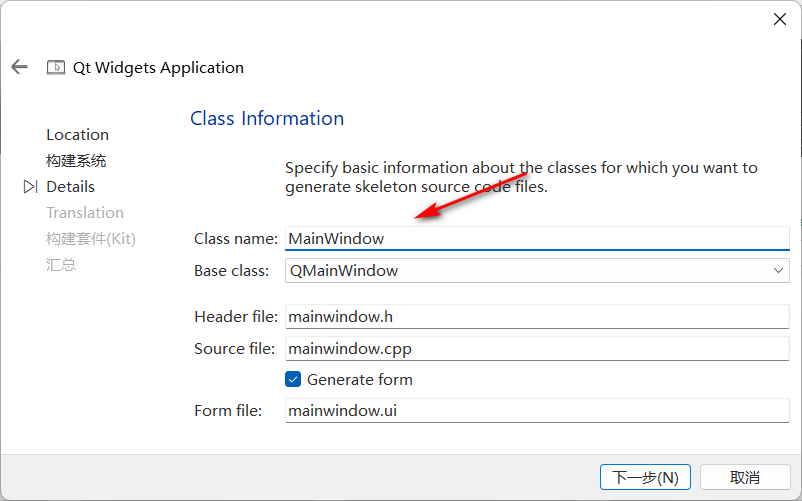802x501 pixels.
Task: Click the Source file field mainwindow.cpp
Action: coord(537,349)
